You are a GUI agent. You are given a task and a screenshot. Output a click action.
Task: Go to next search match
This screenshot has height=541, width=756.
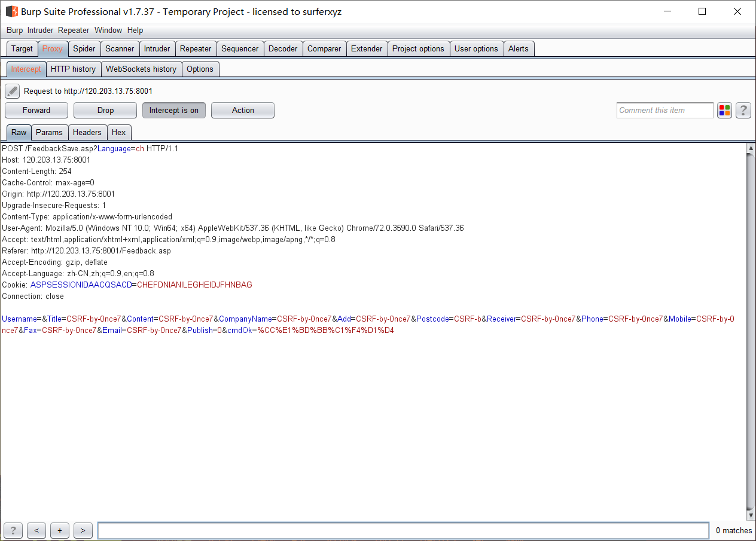coord(83,530)
